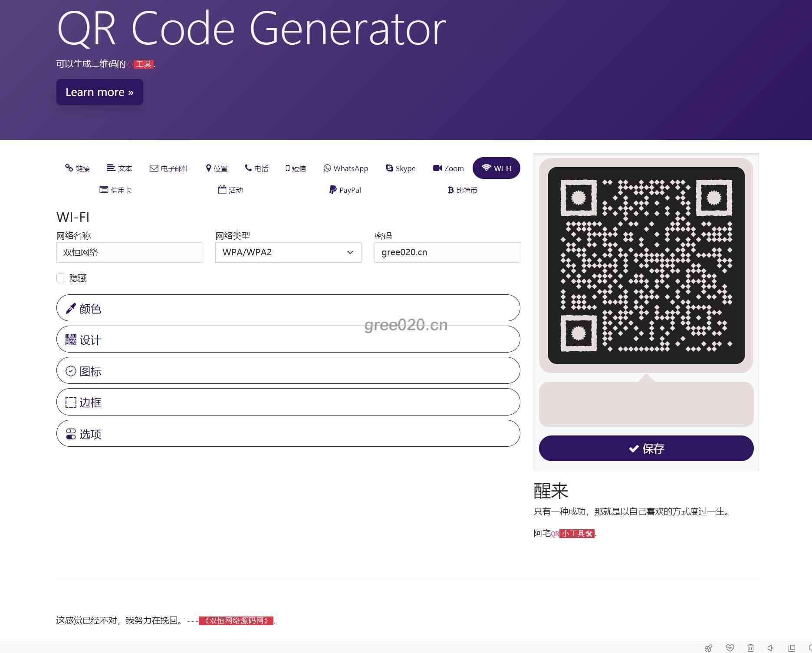Click the heart-pulse health icon
This screenshot has height=653, width=812.
tap(730, 648)
